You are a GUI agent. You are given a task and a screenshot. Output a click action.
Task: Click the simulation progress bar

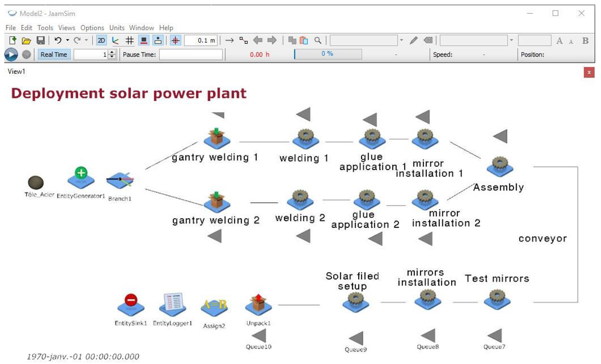click(x=328, y=54)
